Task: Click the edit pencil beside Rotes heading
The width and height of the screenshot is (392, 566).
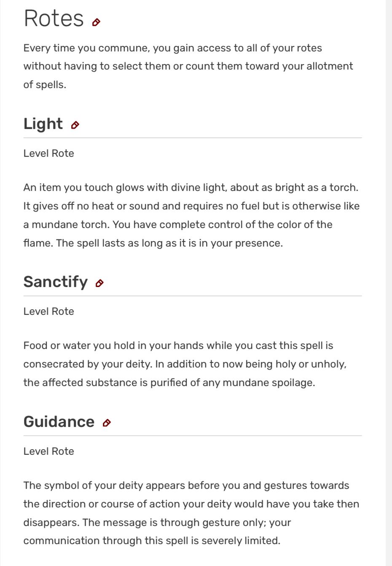Action: [96, 22]
